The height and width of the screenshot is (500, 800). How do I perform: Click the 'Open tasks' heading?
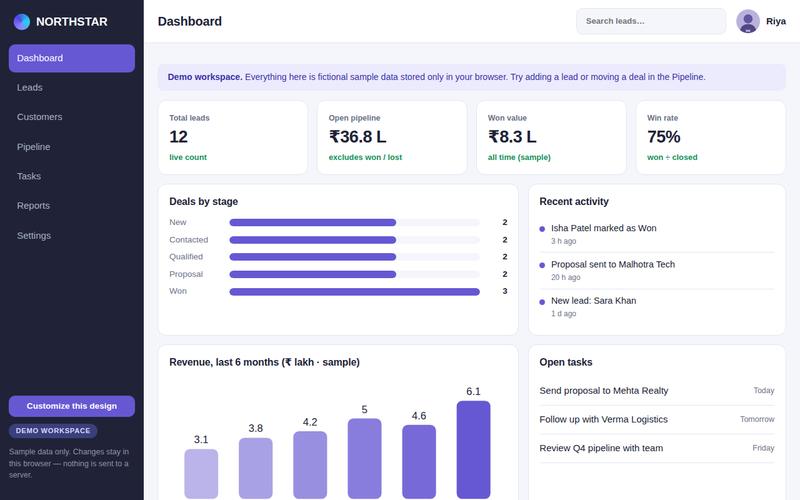pyautogui.click(x=566, y=362)
